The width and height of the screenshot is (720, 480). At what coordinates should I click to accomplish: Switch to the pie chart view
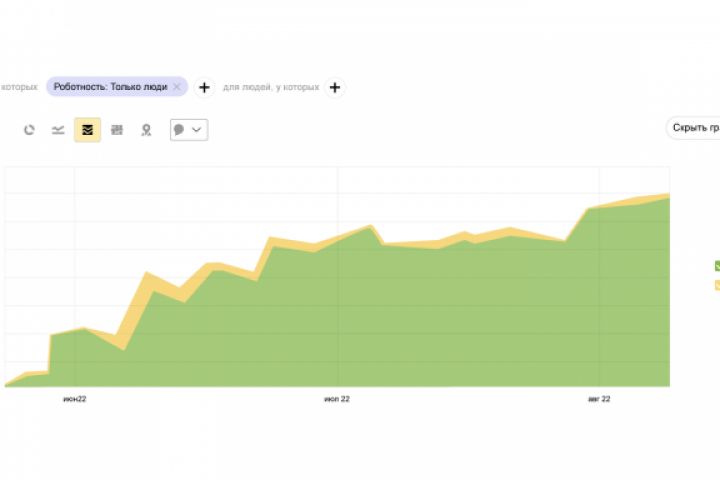(x=29, y=130)
